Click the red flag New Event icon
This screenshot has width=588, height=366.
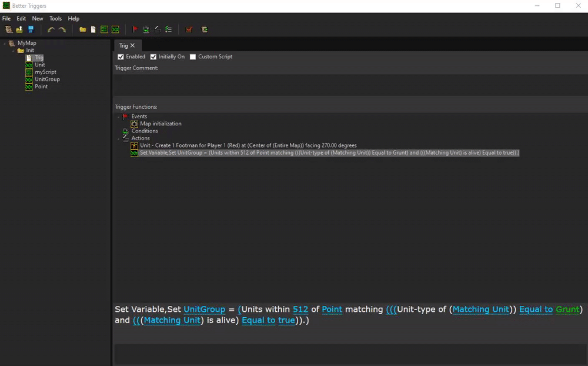tap(135, 29)
